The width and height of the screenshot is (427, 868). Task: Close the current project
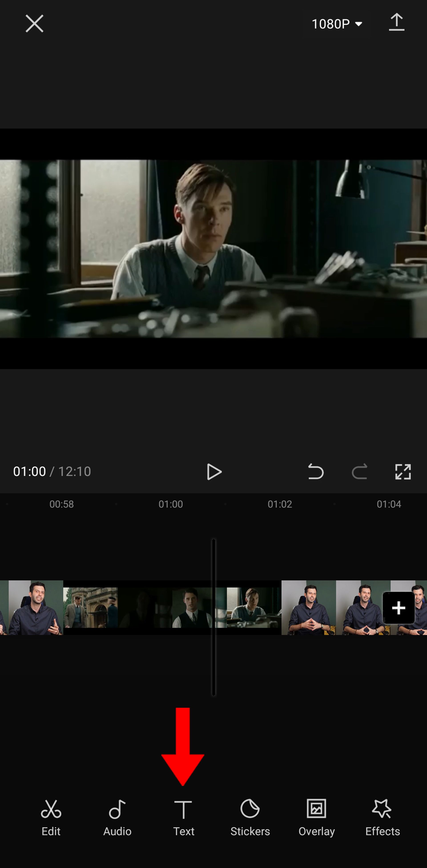[x=34, y=23]
